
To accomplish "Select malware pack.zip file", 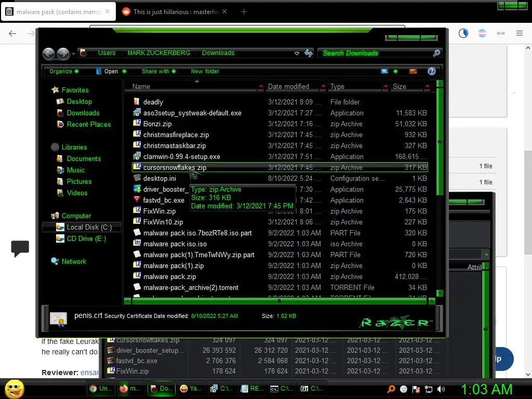I will tap(170, 276).
